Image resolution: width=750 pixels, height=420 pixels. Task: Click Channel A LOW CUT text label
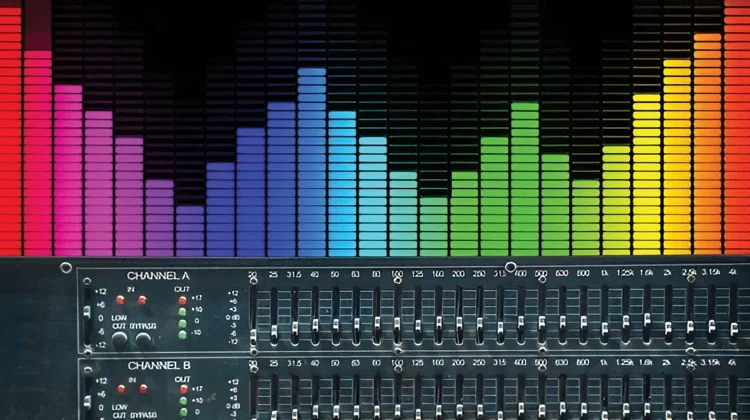coord(119,322)
